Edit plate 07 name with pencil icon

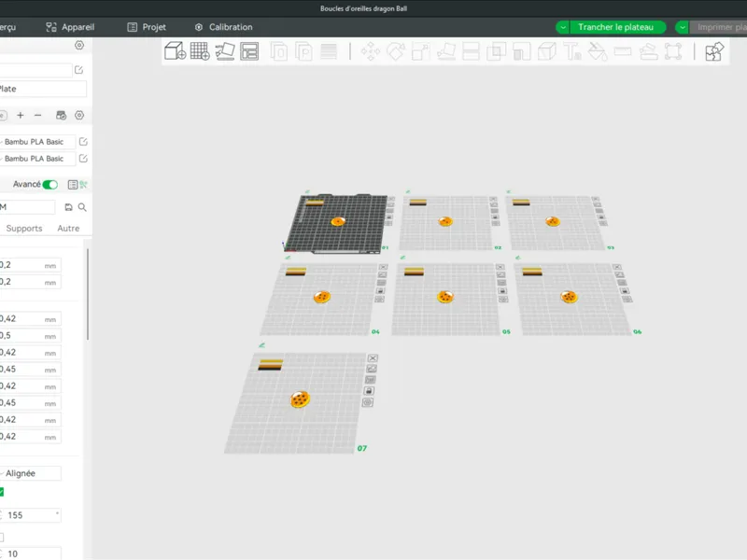[261, 344]
